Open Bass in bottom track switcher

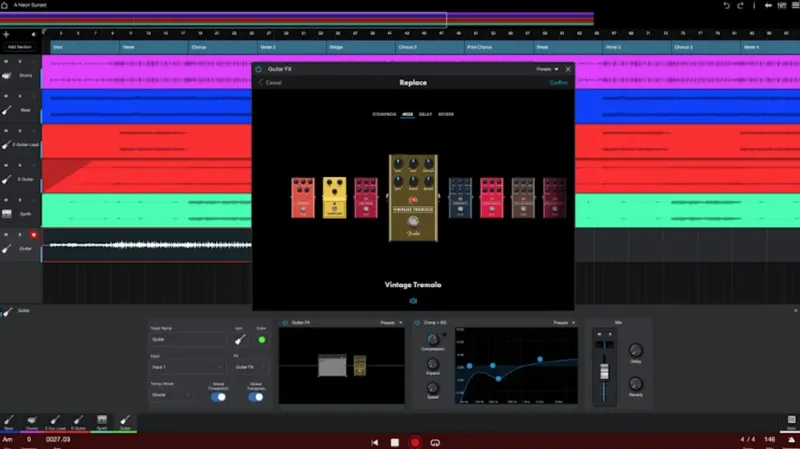(x=9, y=422)
